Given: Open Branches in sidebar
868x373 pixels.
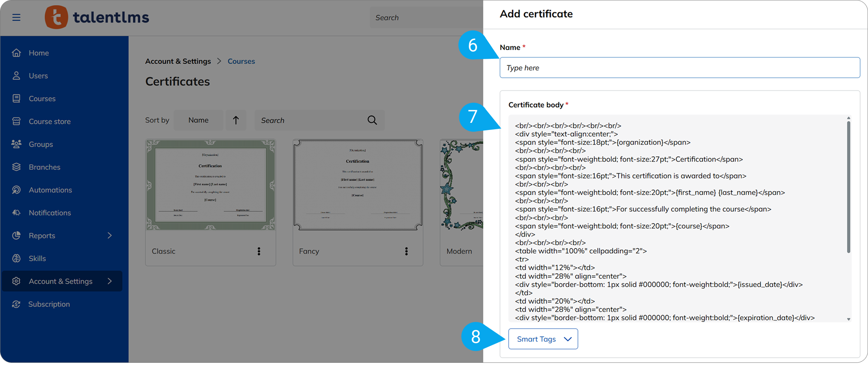Looking at the screenshot, I should pyautogui.click(x=44, y=167).
